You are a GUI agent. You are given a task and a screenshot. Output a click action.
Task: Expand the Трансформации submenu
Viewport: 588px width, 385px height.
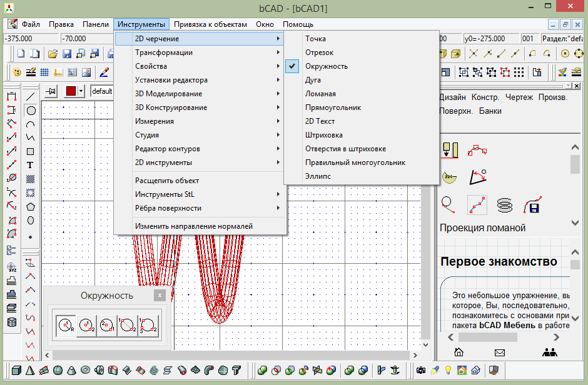pyautogui.click(x=200, y=52)
